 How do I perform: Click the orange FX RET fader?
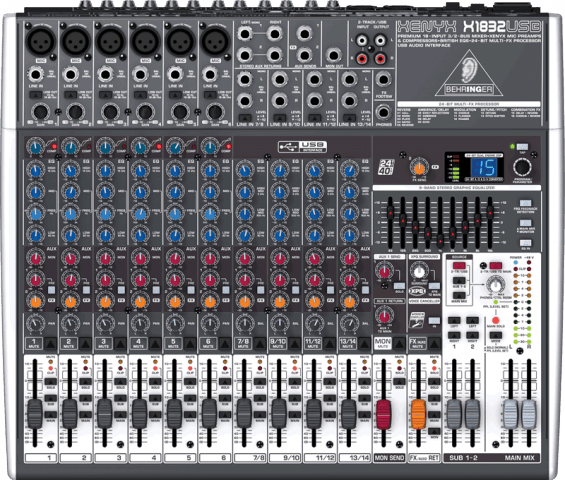[418, 414]
